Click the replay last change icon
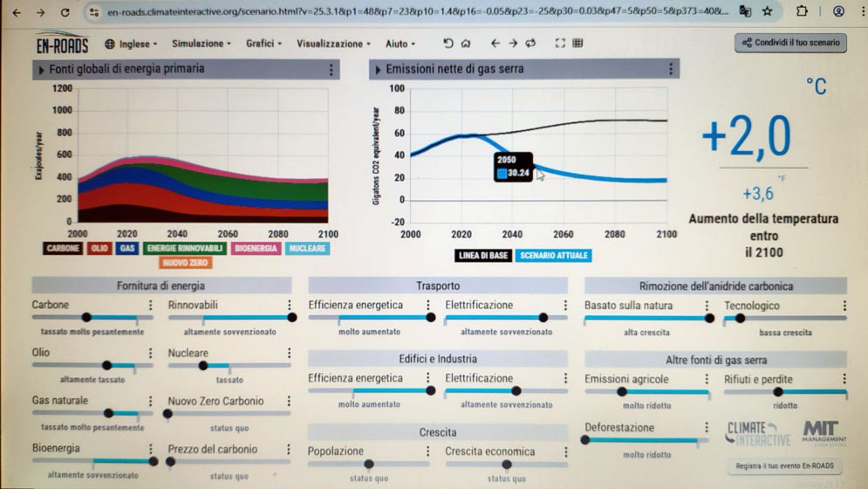The width and height of the screenshot is (868, 489). click(x=530, y=44)
